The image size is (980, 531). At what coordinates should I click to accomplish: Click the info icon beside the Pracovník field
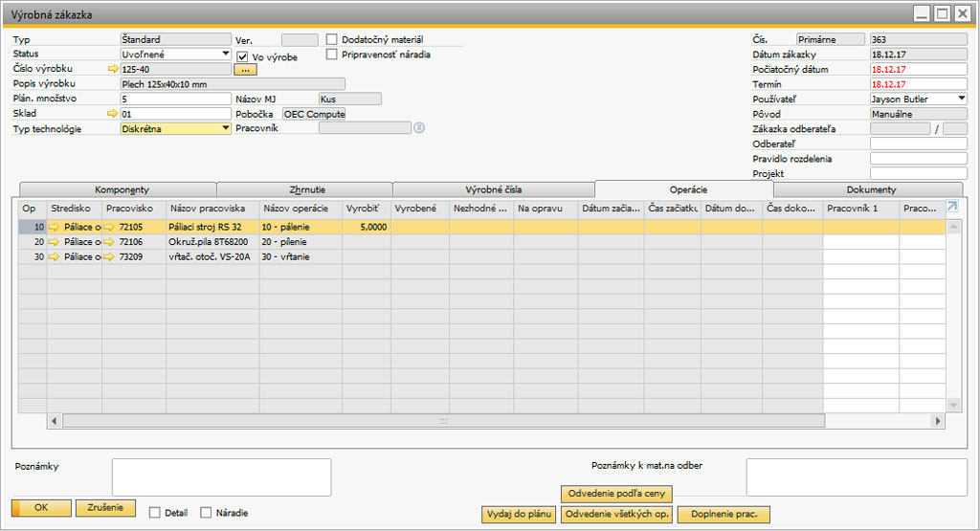(418, 127)
